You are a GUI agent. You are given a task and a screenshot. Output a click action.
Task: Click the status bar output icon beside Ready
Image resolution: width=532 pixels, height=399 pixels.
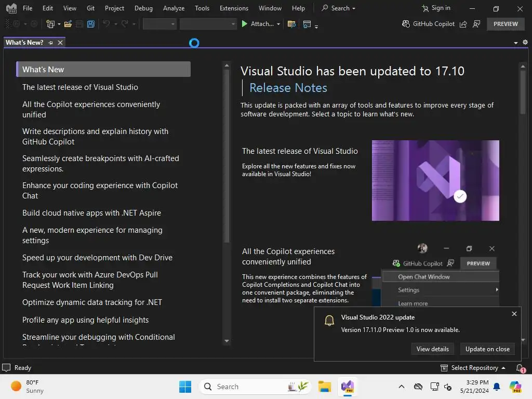6,368
